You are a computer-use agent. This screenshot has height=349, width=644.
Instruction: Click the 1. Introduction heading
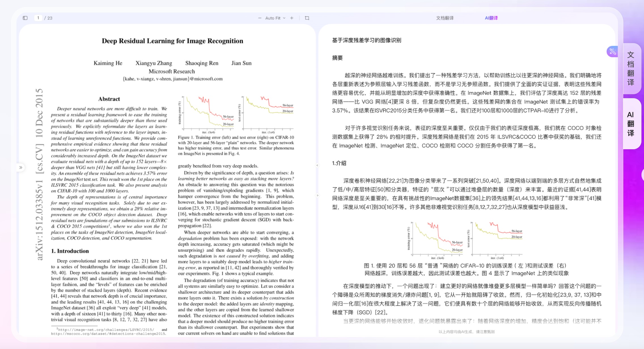(x=70, y=251)
